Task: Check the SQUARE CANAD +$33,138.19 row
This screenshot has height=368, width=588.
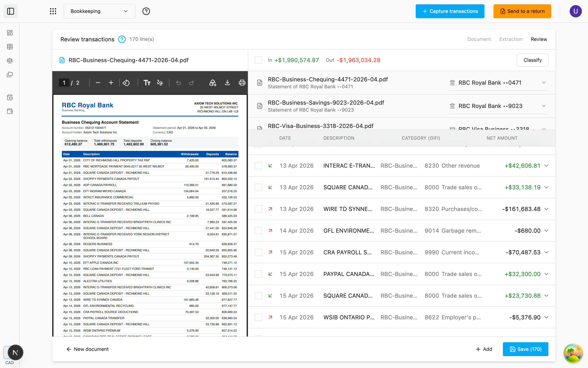Action: coord(258,187)
